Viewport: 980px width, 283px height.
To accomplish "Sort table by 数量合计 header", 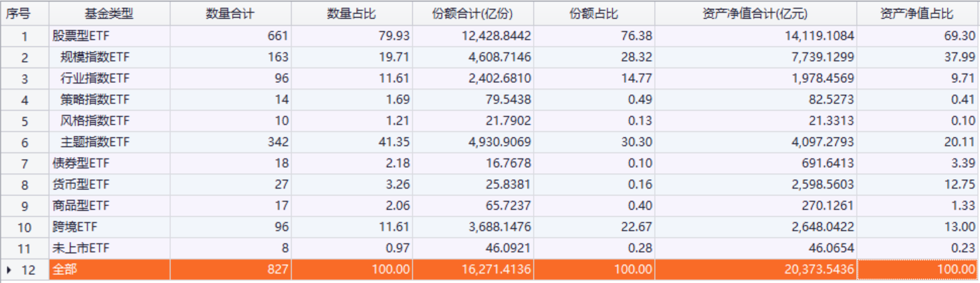I will point(230,13).
